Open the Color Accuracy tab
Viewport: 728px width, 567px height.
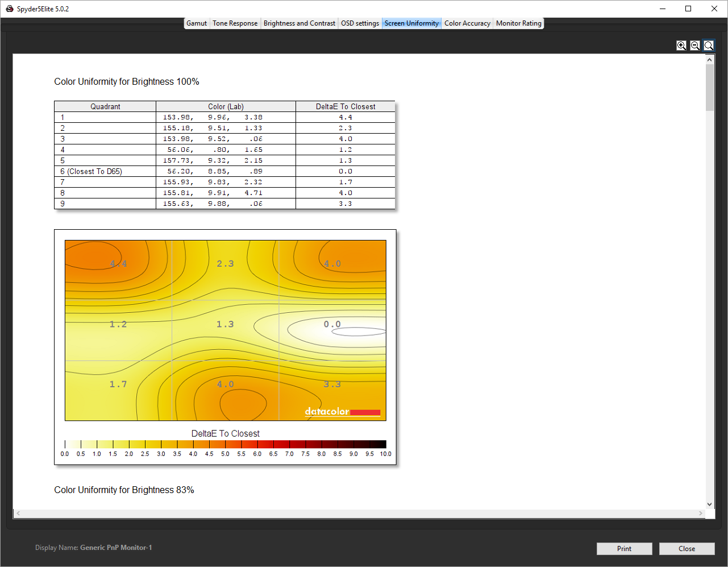point(467,23)
